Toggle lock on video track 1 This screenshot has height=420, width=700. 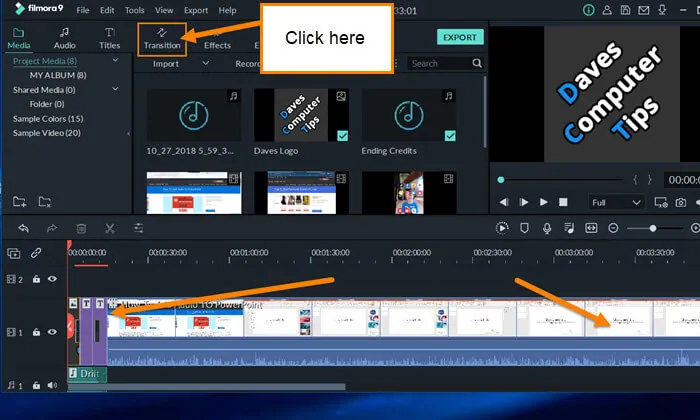click(36, 332)
